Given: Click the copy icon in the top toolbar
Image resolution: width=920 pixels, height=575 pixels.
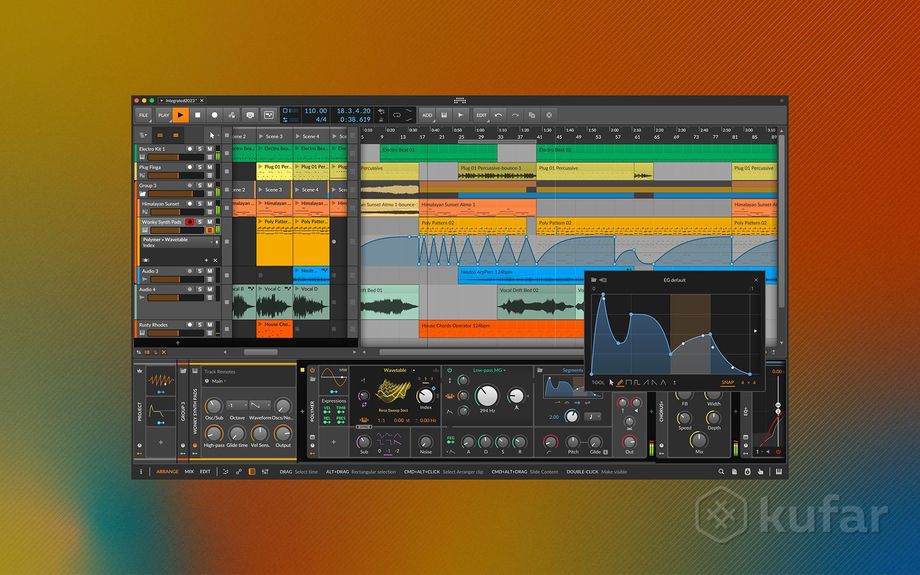Looking at the screenshot, I should 532,116.
